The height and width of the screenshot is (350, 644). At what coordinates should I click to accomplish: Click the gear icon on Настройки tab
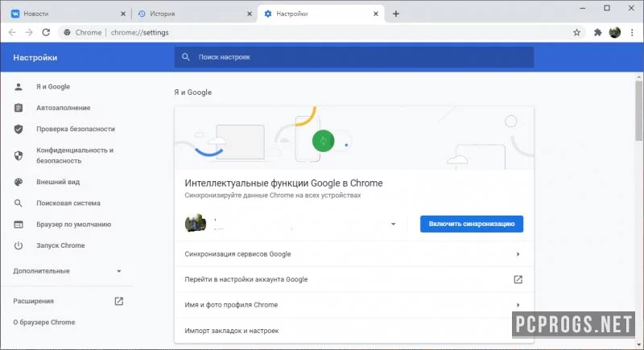click(268, 14)
